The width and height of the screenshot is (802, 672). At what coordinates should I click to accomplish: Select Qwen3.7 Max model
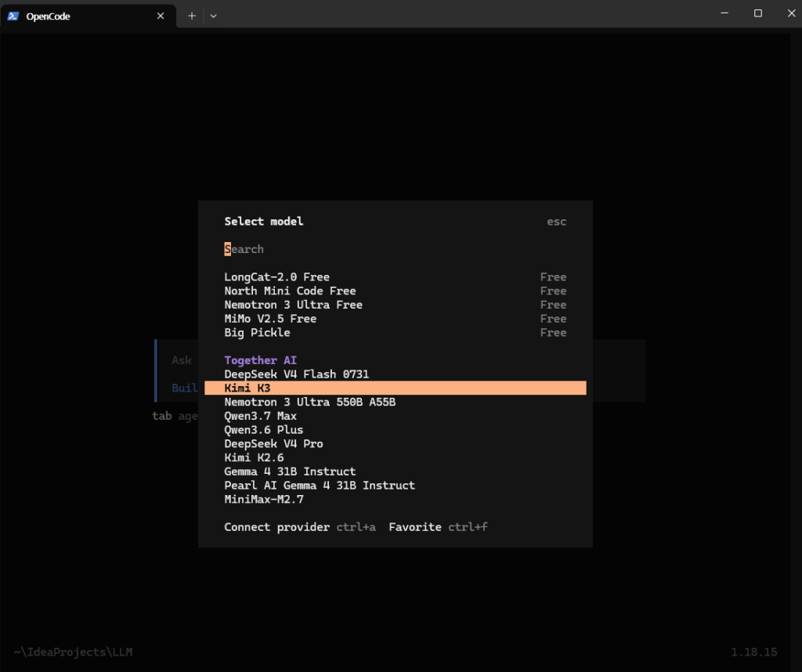[395, 416]
